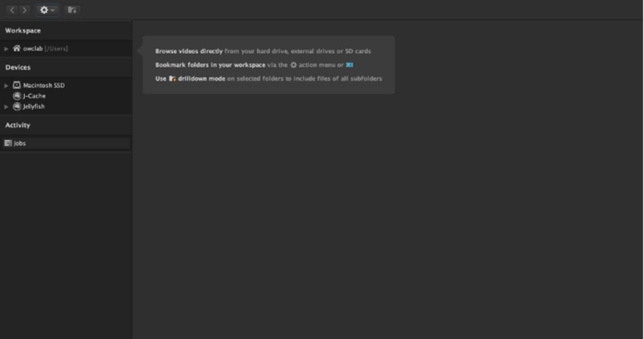Click the Workspace section header
Viewport: 644px width, 339px height.
23,31
